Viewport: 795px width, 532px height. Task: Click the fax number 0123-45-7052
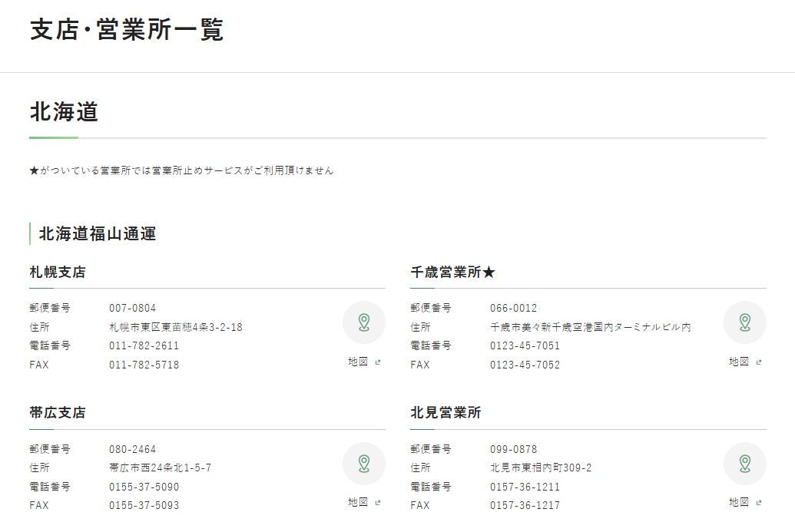pos(525,365)
